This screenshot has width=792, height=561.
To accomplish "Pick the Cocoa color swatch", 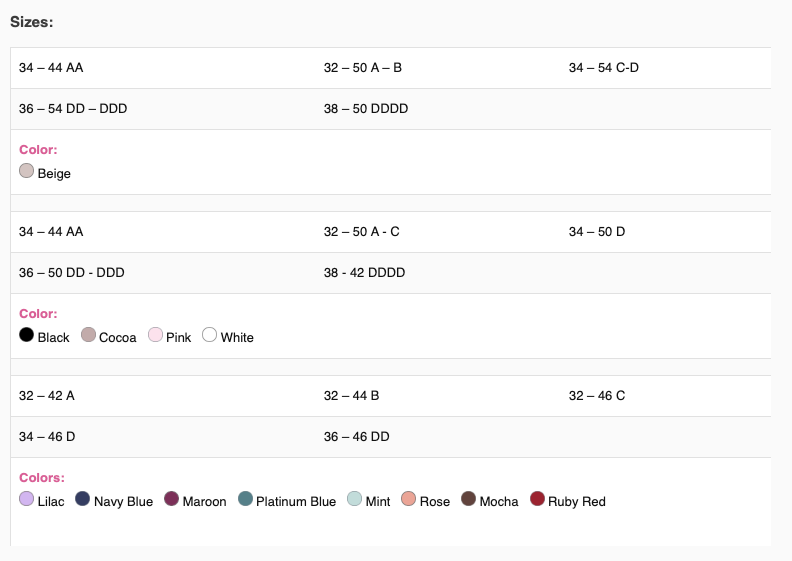I will pos(88,335).
